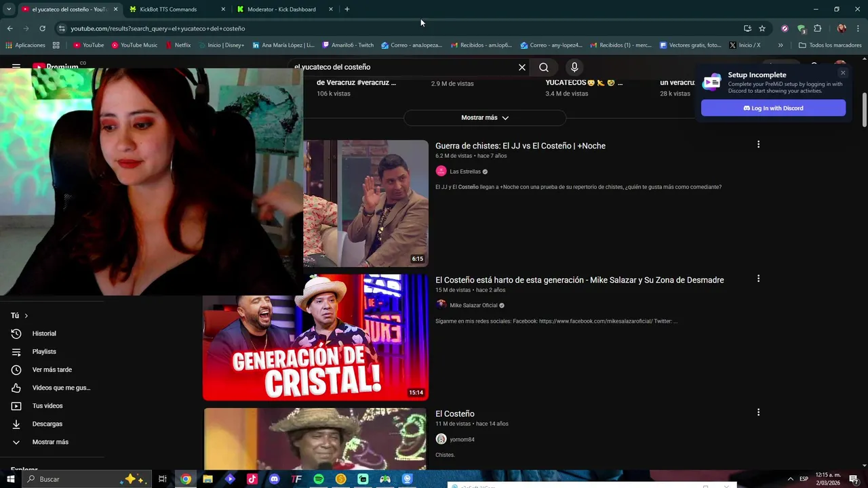Open Descargas in the sidebar

47,424
